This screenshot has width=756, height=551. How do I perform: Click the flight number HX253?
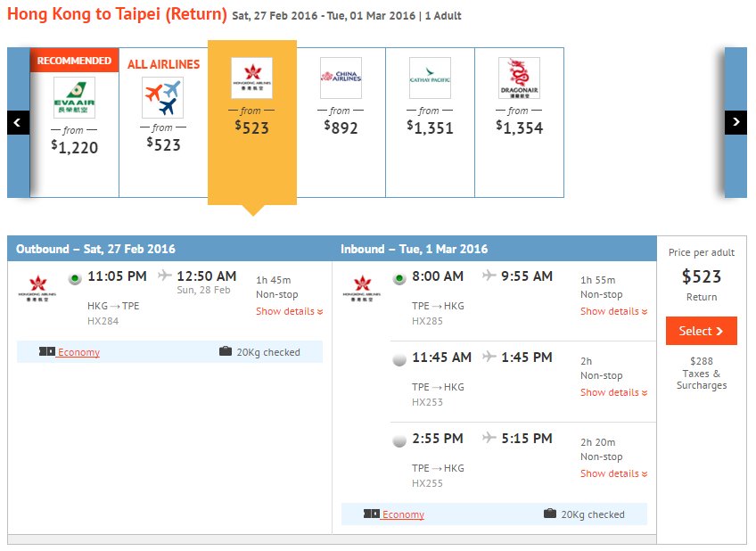click(x=427, y=402)
